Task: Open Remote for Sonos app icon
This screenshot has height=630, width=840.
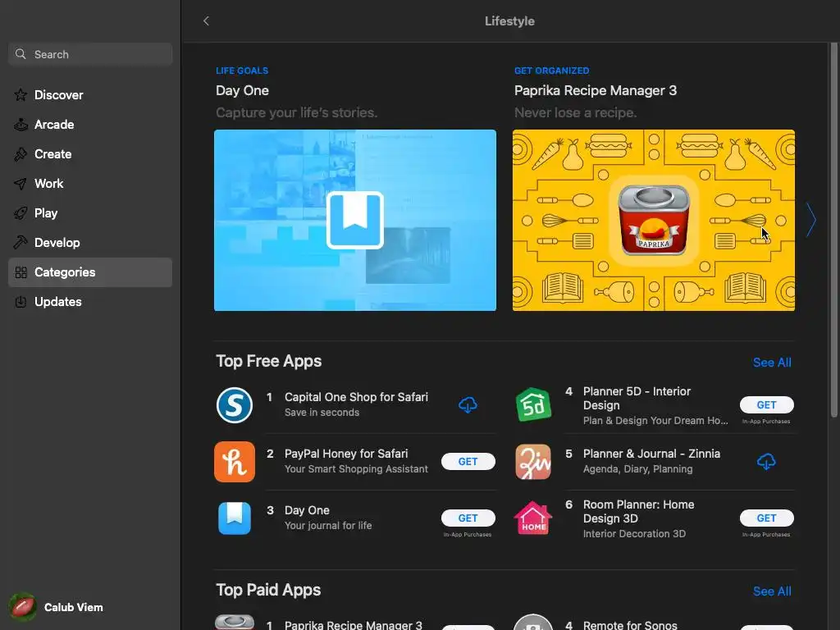Action: pos(533,622)
